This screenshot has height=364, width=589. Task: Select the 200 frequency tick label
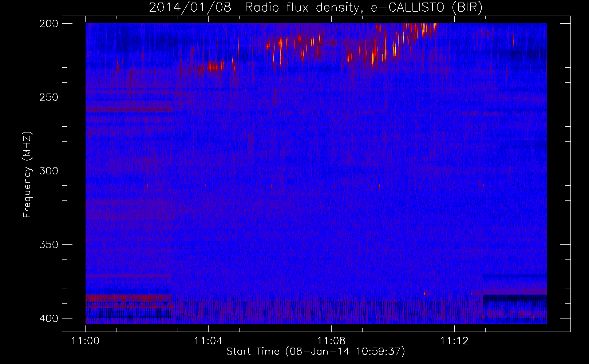coord(49,24)
